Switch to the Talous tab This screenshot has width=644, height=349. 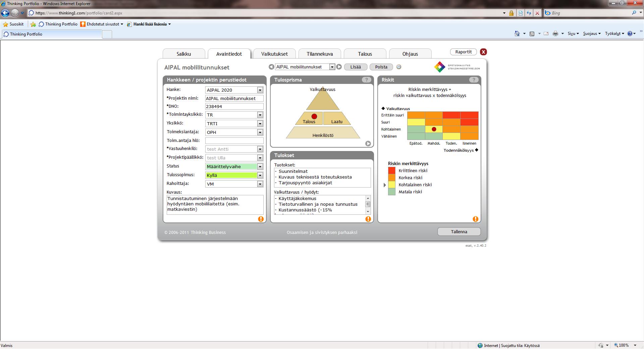tap(365, 54)
